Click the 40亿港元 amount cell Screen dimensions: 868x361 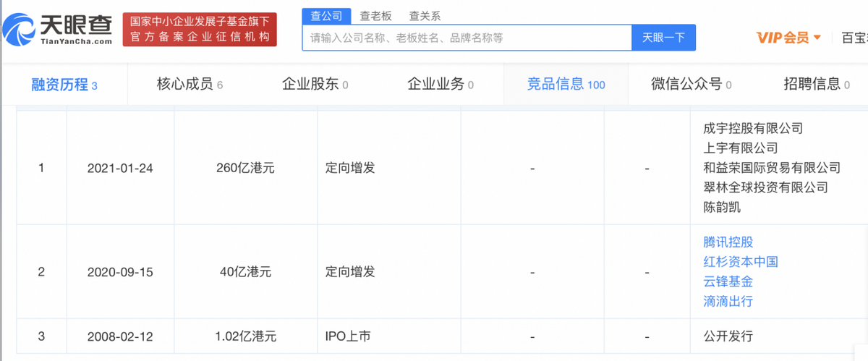(245, 273)
